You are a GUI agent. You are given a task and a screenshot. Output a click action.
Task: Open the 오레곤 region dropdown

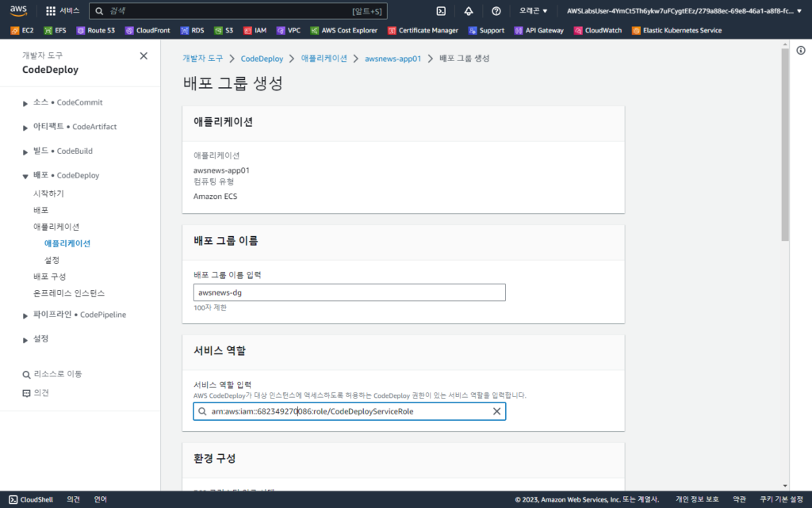534,11
